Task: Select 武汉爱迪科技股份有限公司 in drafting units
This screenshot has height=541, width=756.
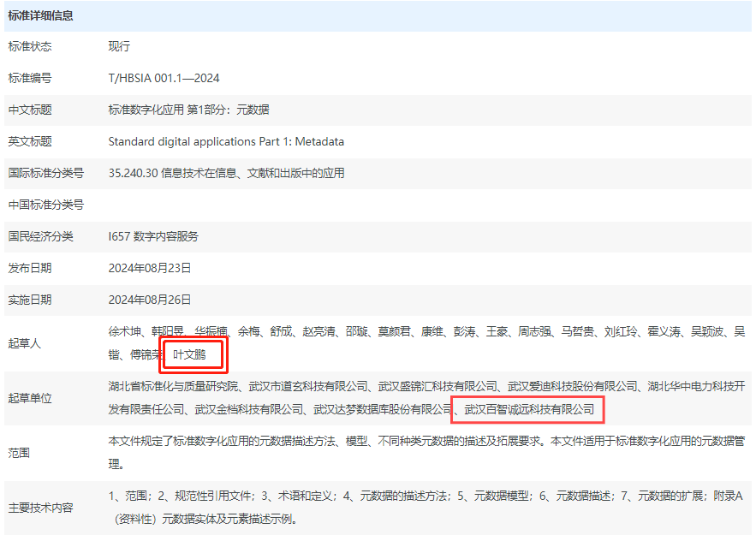Action: [572, 387]
